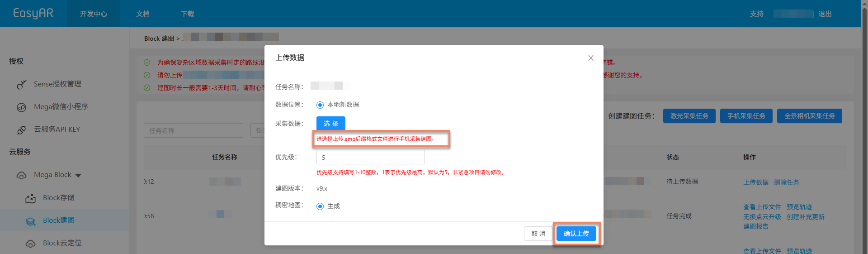Click 创建补充更新 link

tap(806, 217)
